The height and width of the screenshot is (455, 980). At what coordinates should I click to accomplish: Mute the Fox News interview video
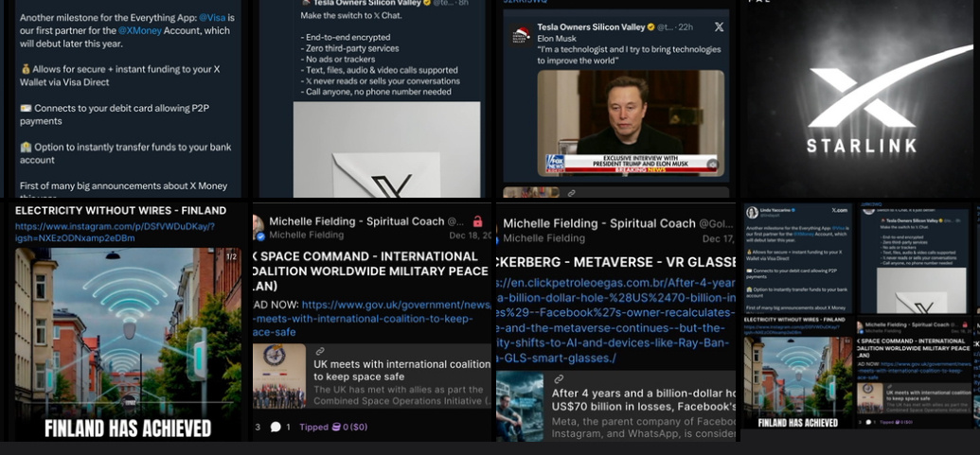712,165
